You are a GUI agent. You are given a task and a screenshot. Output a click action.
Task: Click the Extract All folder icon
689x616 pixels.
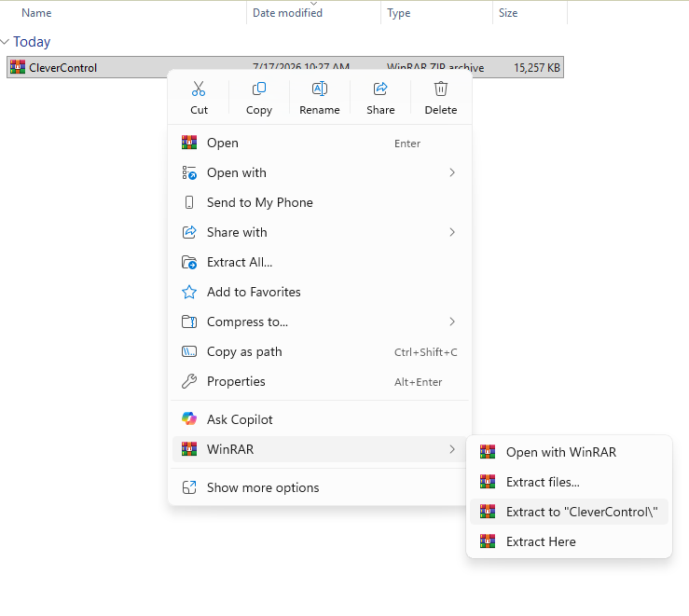click(189, 262)
